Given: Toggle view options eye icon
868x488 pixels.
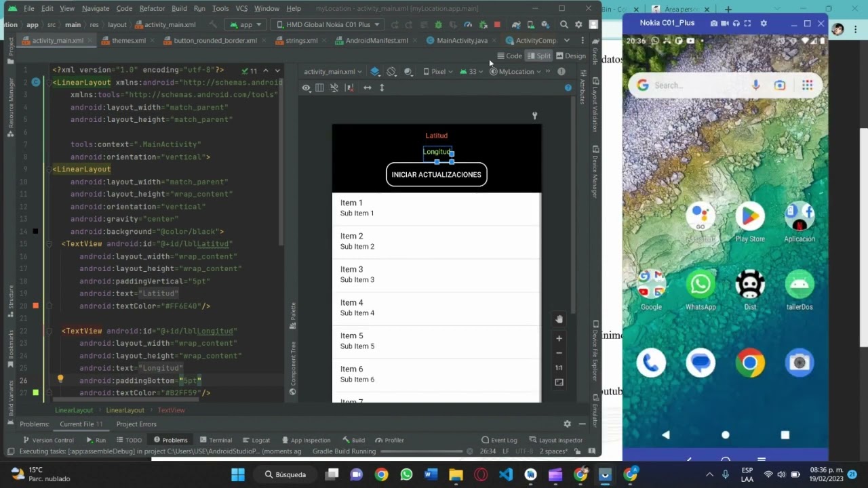Looking at the screenshot, I should 306,87.
